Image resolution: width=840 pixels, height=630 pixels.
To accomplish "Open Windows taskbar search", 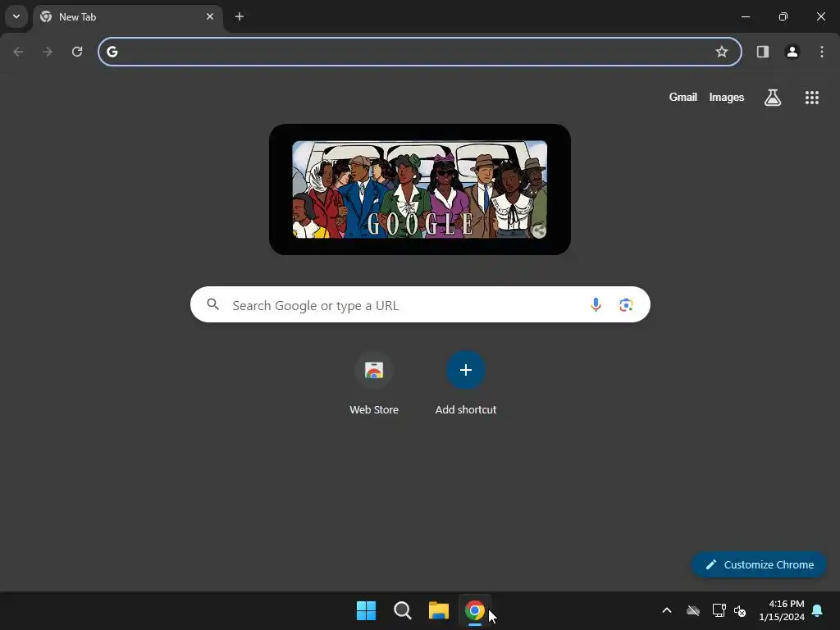I will pos(402,610).
